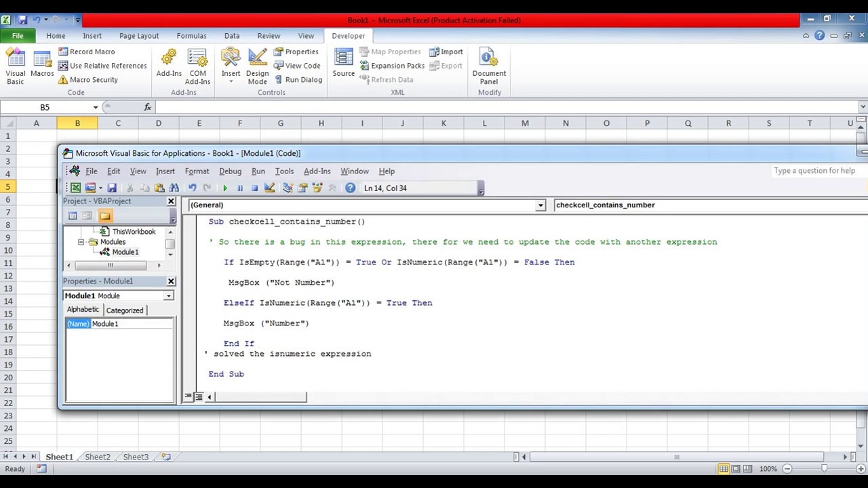
Task: Start Record Macro in Code group
Action: click(x=86, y=52)
